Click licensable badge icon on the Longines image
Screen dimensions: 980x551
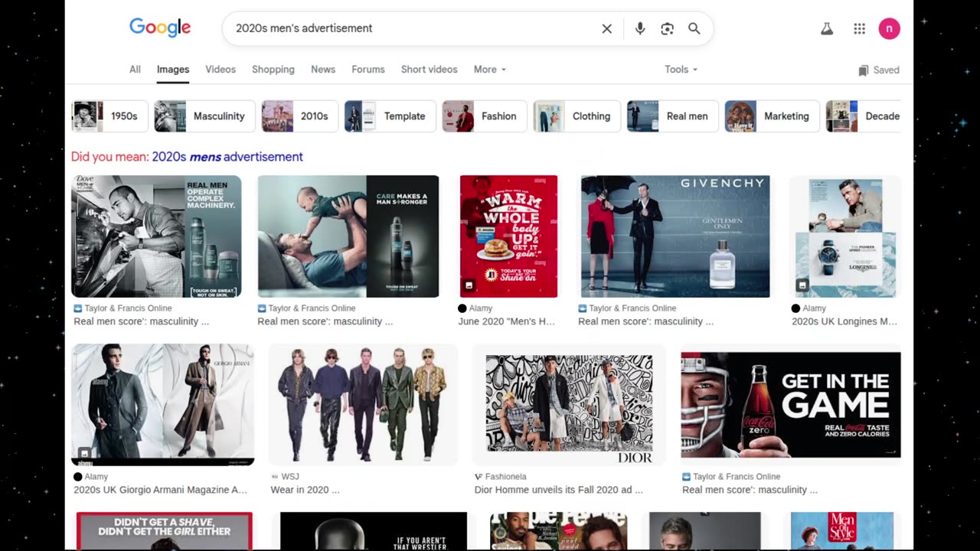802,285
